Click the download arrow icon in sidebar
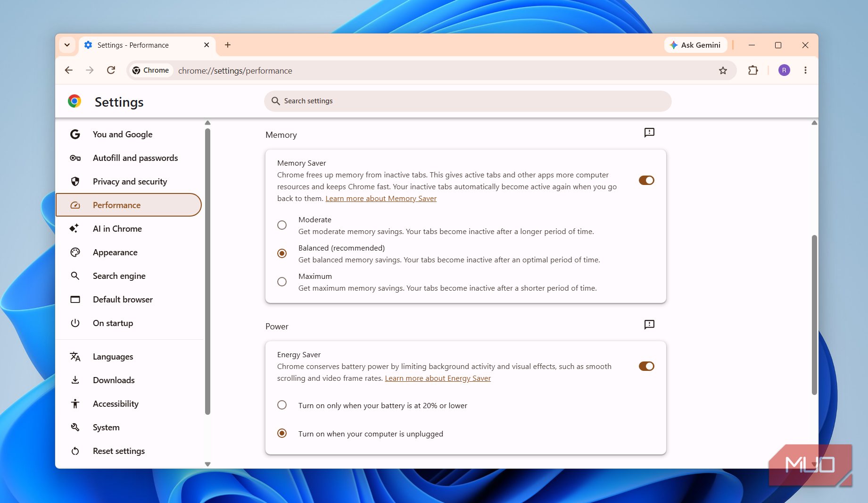The image size is (868, 503). [x=75, y=380]
